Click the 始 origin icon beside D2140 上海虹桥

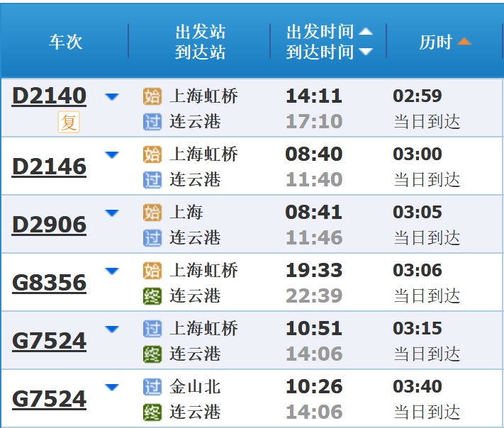[x=152, y=96]
